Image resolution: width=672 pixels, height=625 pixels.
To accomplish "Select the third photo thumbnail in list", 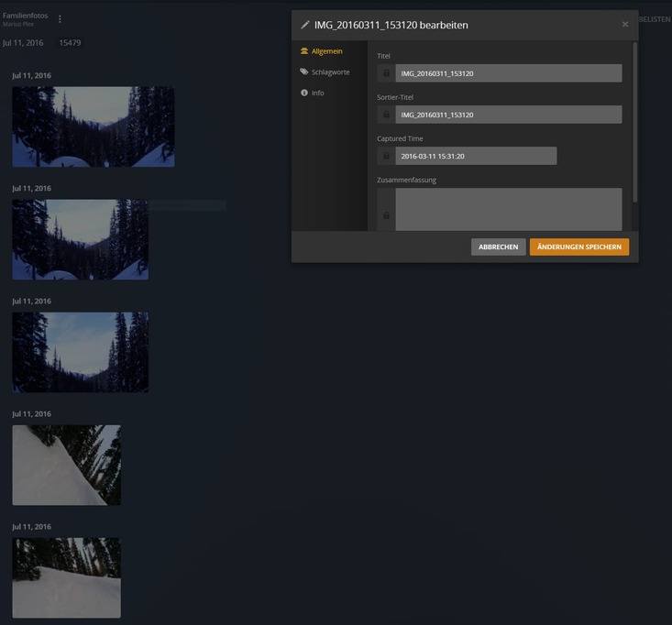I will pyautogui.click(x=80, y=352).
